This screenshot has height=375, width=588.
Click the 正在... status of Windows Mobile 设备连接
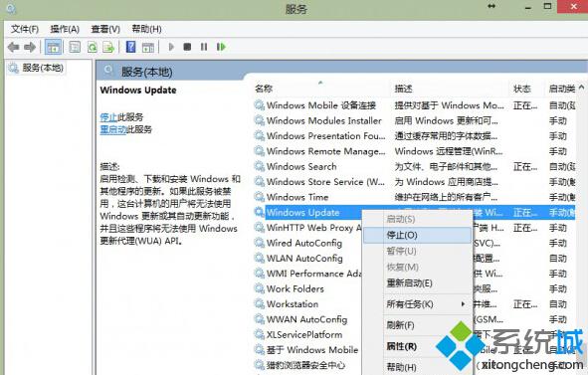point(525,105)
